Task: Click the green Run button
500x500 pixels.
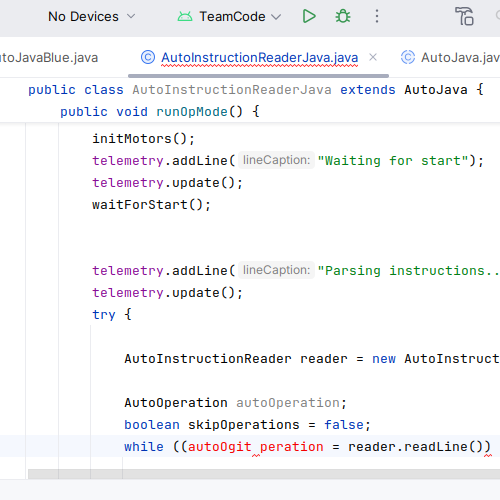Action: tap(309, 16)
